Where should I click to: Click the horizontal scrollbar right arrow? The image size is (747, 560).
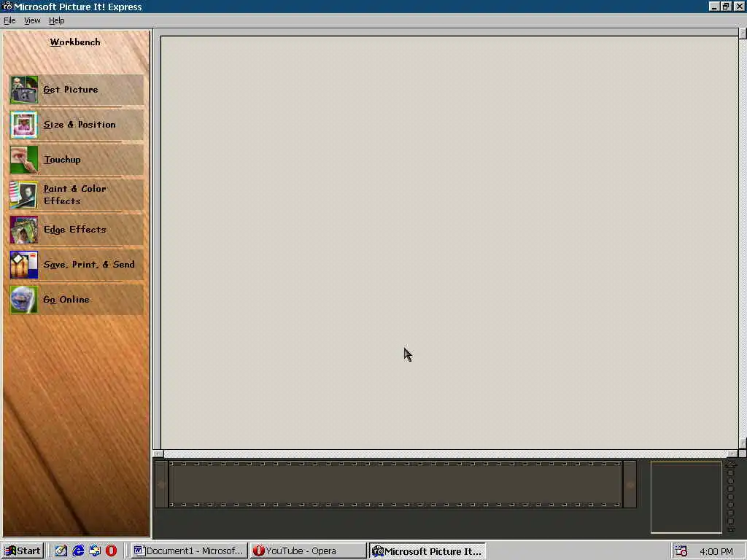click(734, 454)
